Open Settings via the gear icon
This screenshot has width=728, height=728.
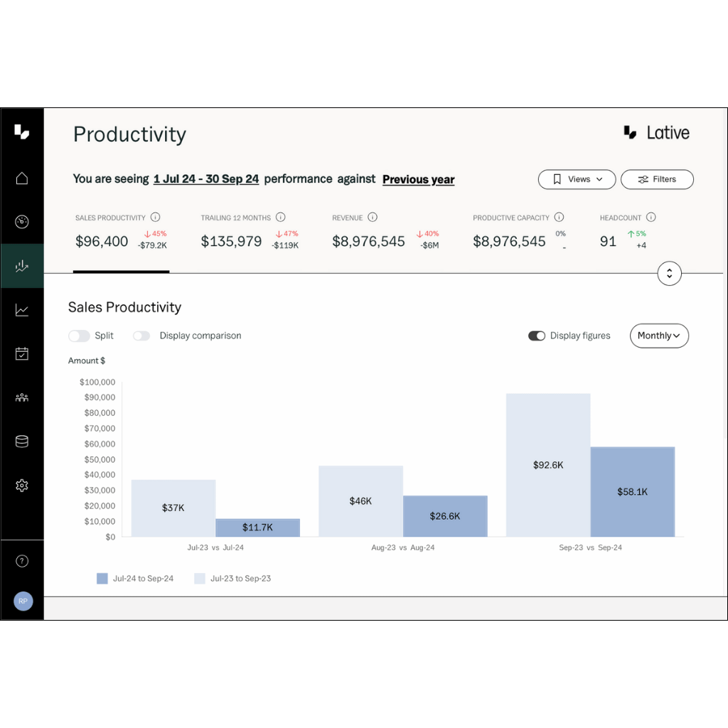(x=21, y=485)
